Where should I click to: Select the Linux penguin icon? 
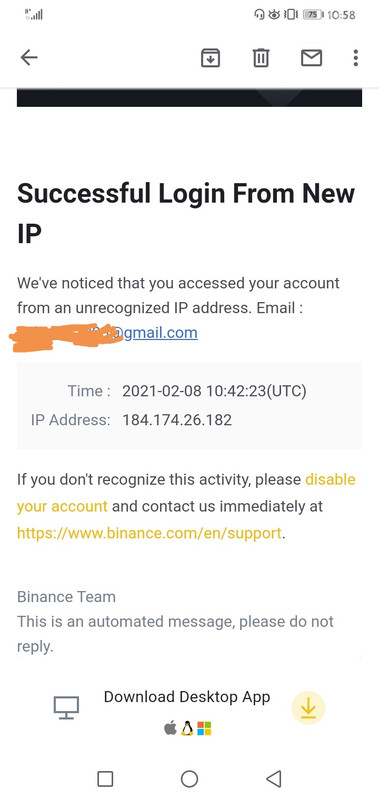(187, 729)
